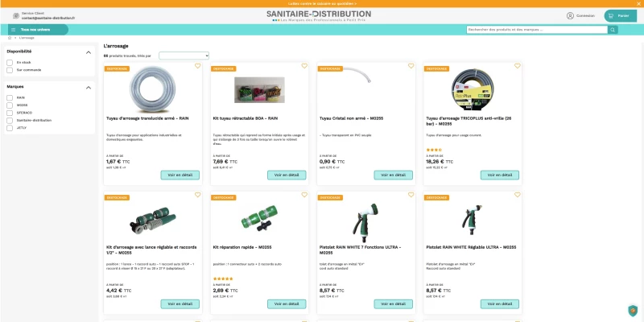Check the Sur commande filter
This screenshot has width=644, height=322.
pyautogui.click(x=10, y=70)
